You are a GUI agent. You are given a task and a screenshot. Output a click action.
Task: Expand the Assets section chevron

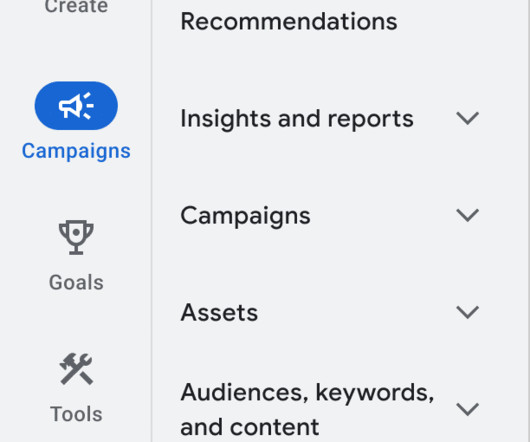click(467, 312)
